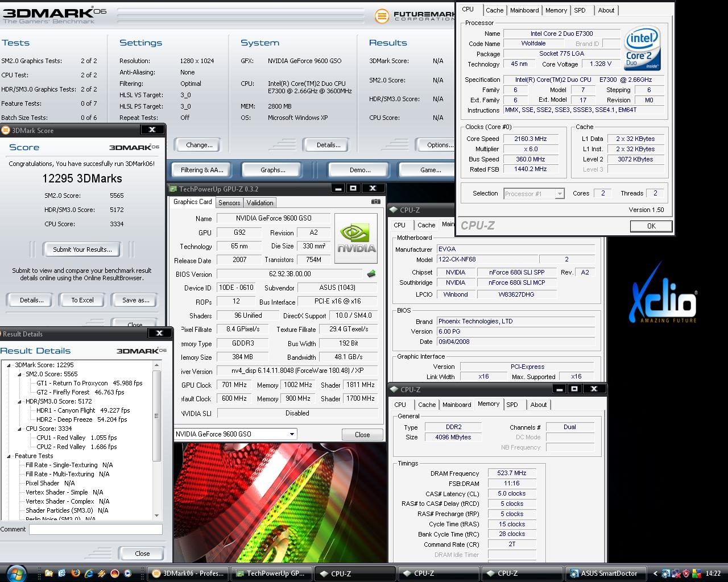Save BIOS using the green chip icon

pyautogui.click(x=371, y=274)
